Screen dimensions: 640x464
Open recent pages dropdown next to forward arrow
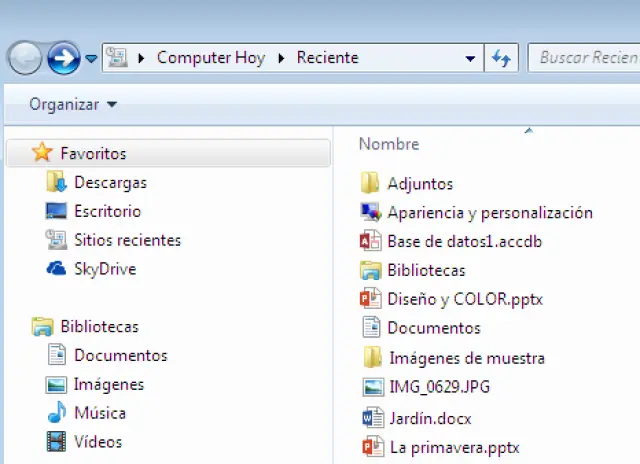pyautogui.click(x=91, y=58)
